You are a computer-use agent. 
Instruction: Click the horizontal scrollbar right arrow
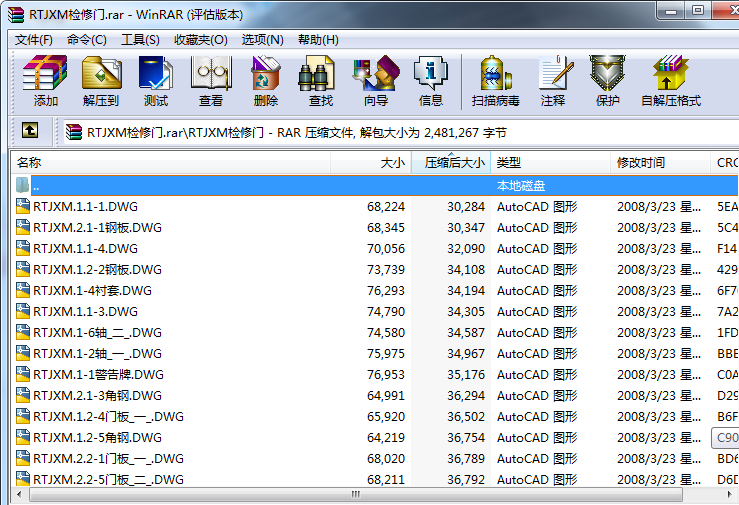pos(731,495)
